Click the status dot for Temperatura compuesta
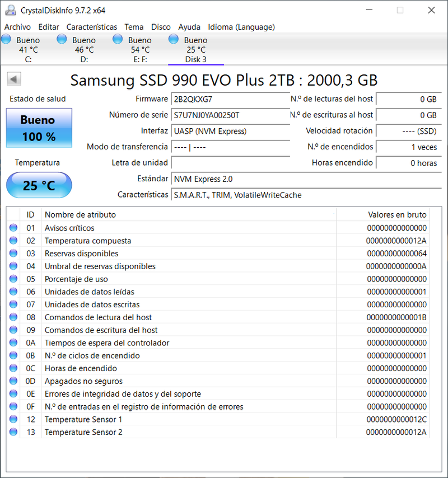The height and width of the screenshot is (478, 448). pyautogui.click(x=13, y=241)
